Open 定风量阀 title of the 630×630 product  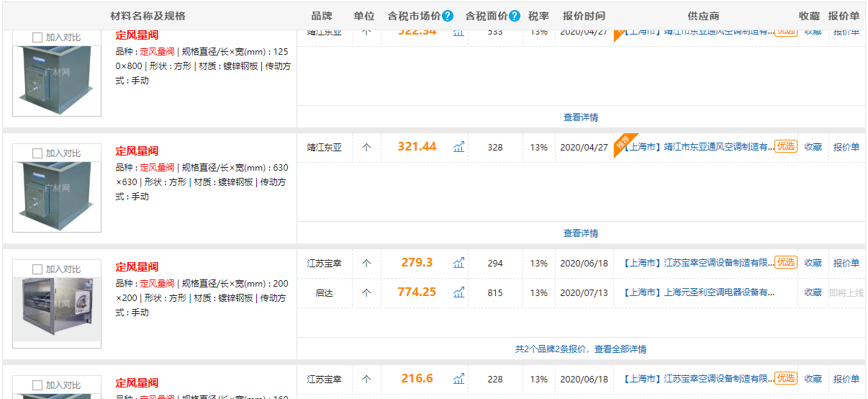point(137,151)
